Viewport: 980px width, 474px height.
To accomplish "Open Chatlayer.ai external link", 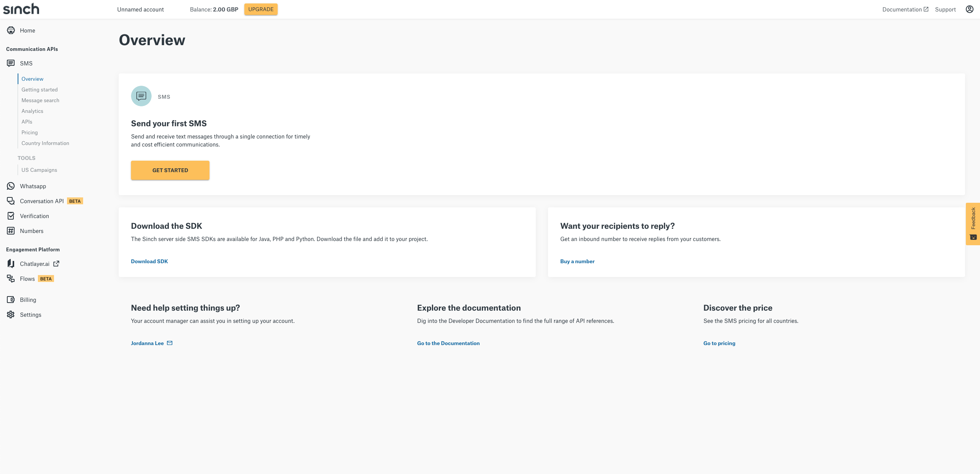I will [35, 264].
